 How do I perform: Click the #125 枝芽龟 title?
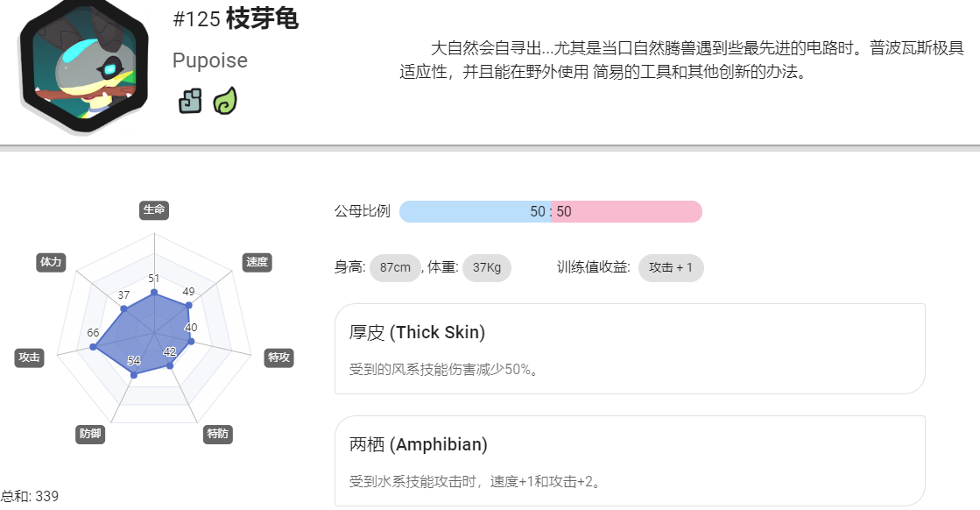pyautogui.click(x=236, y=18)
